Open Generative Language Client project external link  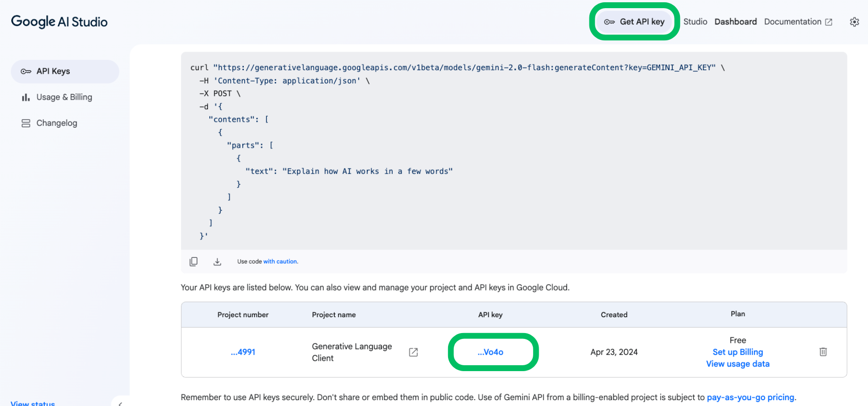point(413,352)
